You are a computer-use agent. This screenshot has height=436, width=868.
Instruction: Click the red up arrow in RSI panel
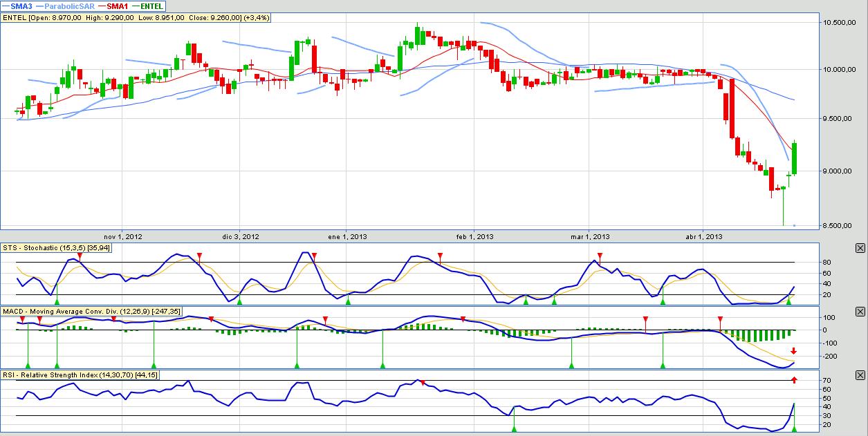coord(794,380)
